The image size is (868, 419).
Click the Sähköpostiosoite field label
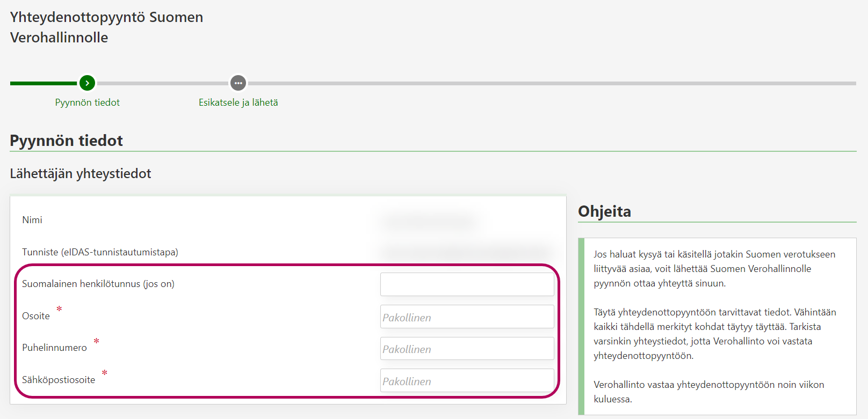point(59,380)
